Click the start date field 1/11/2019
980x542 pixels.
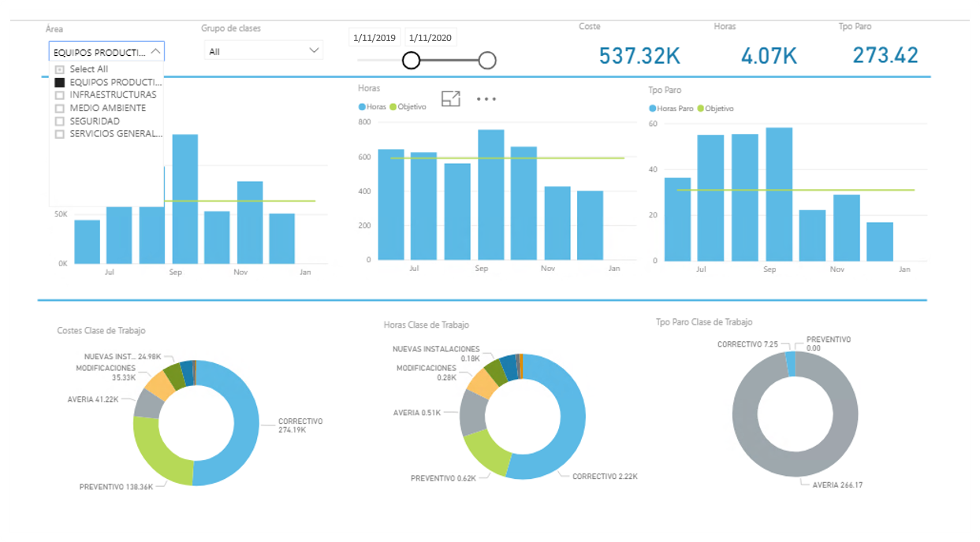pyautogui.click(x=375, y=38)
